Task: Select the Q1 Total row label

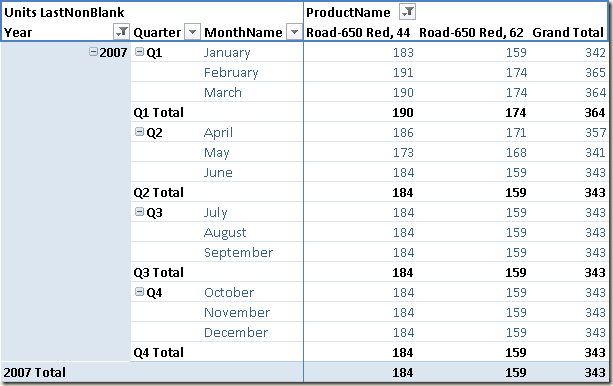Action: [x=158, y=113]
